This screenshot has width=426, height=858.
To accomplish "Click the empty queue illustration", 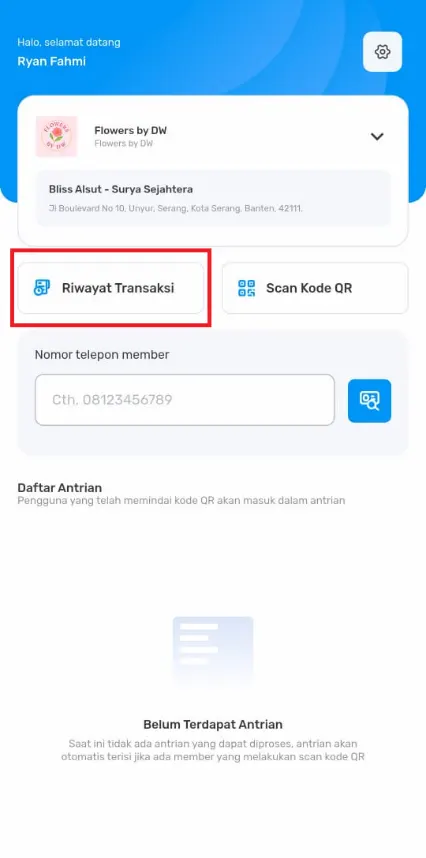I will click(x=213, y=650).
